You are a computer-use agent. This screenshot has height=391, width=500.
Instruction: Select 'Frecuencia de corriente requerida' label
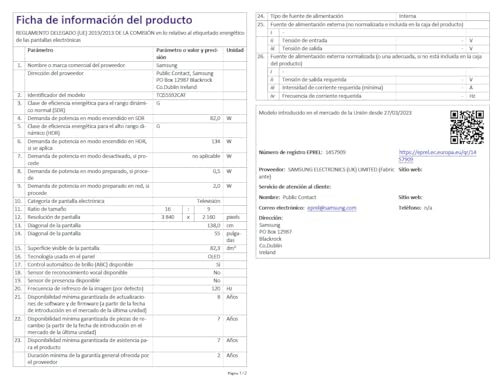pos(321,96)
